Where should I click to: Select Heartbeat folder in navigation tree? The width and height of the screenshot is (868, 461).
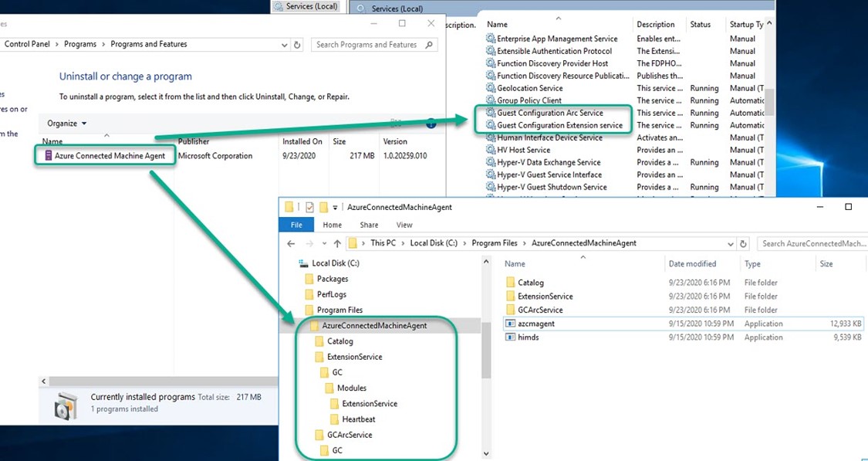click(358, 419)
